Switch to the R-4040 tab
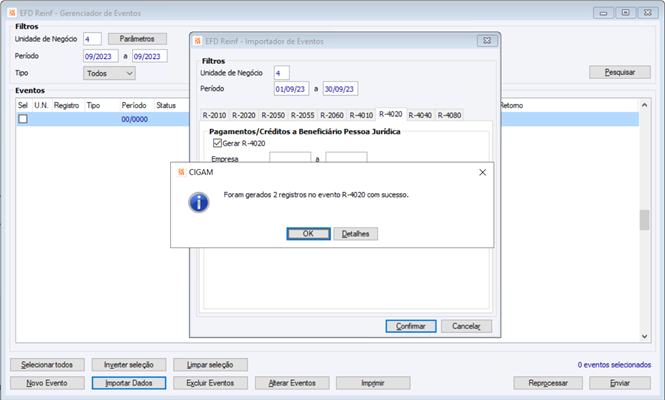This screenshot has width=665, height=400. click(x=420, y=115)
